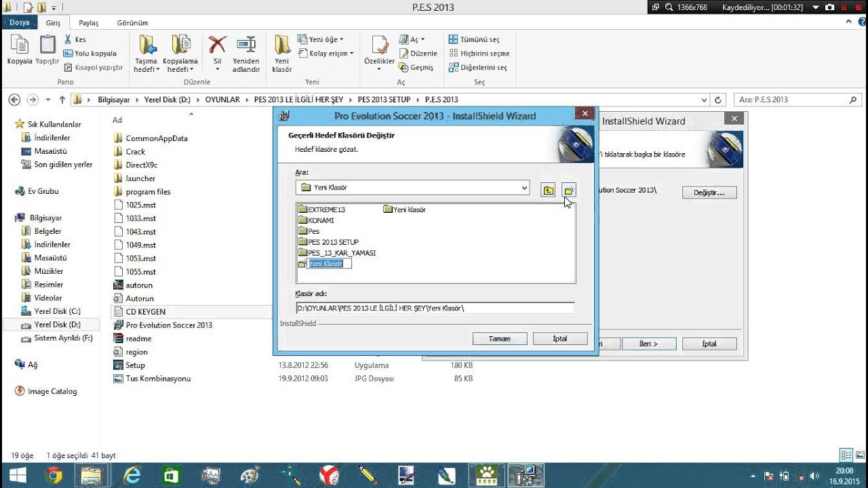The image size is (868, 488).
Task: Confirm with the Tamam button
Action: 500,338
